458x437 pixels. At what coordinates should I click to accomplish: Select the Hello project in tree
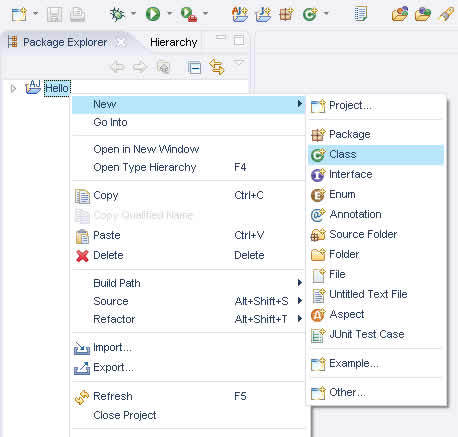click(x=57, y=88)
